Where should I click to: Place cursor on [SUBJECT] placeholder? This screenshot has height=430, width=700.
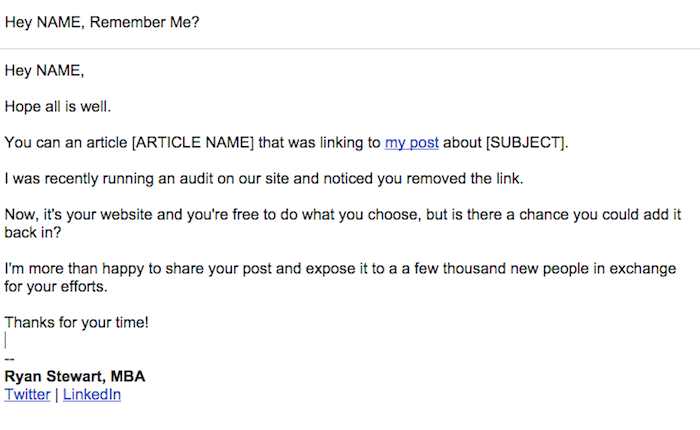pyautogui.click(x=525, y=142)
